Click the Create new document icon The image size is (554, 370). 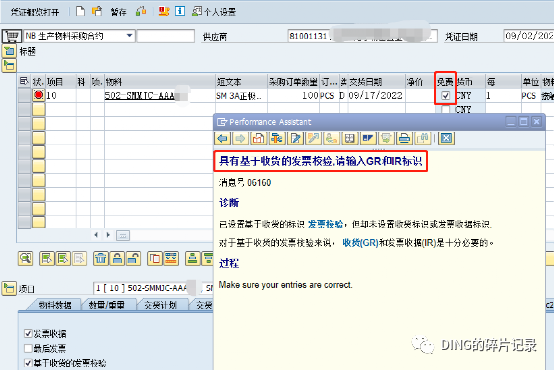pyautogui.click(x=81, y=11)
